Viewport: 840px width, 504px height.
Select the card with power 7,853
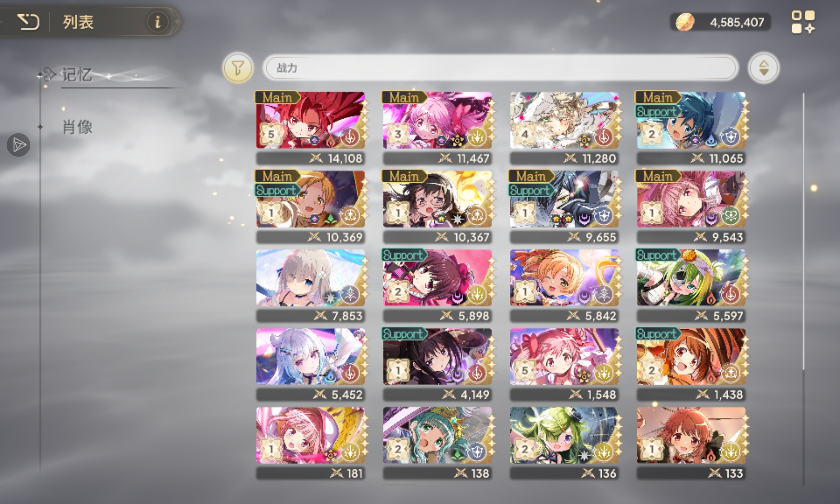310,286
